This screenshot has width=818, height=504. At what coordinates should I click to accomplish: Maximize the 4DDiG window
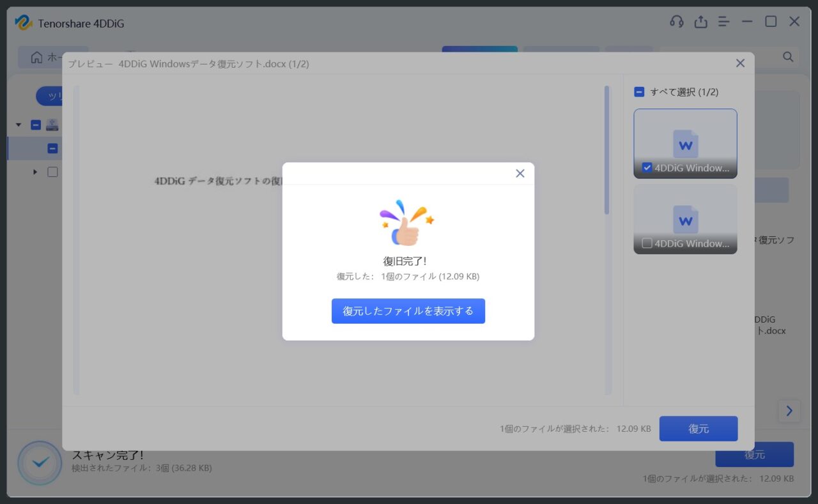click(771, 22)
